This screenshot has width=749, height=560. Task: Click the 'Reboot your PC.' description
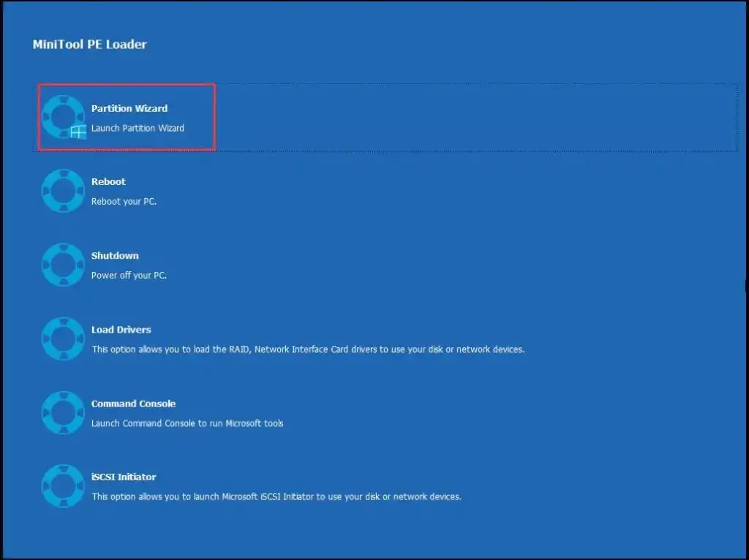coord(124,202)
